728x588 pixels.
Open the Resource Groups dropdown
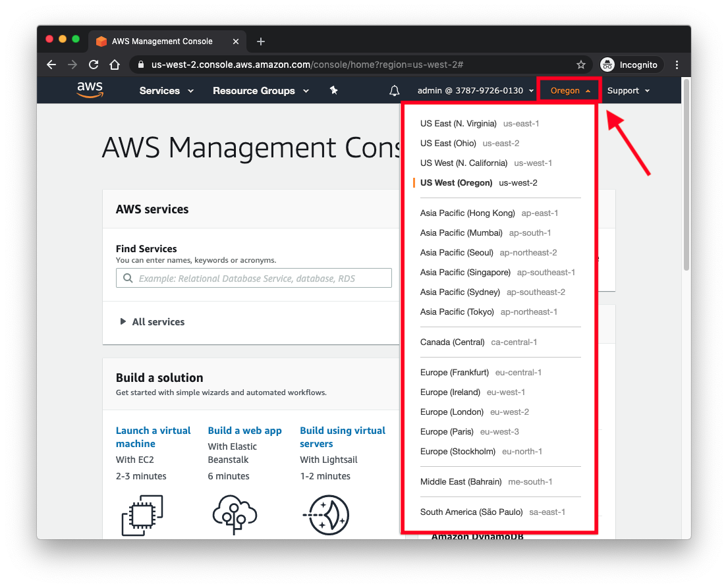pos(261,90)
